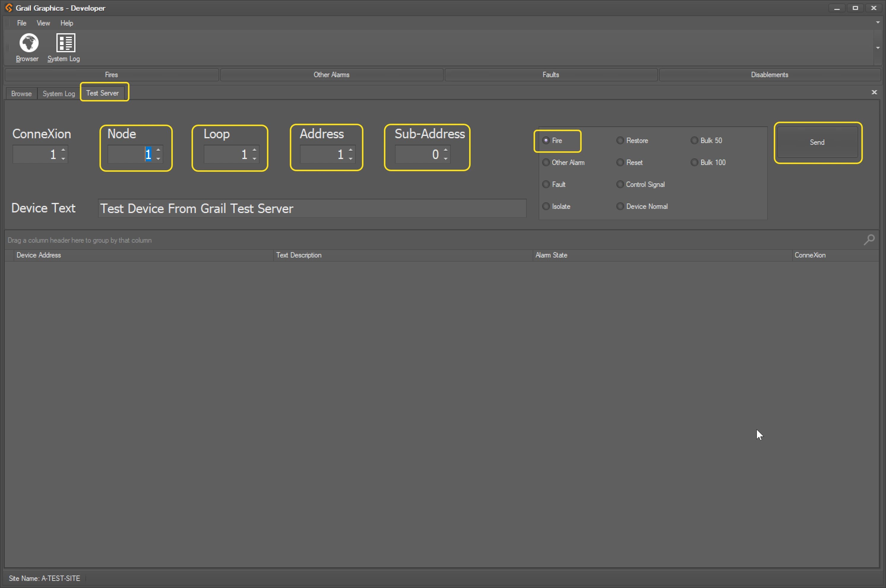Switch to the Test Server tab

pyautogui.click(x=102, y=93)
